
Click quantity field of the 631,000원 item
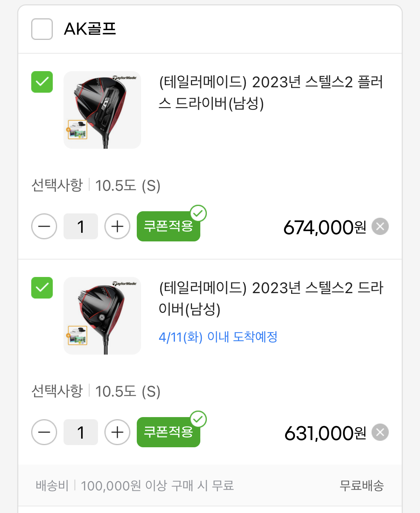(81, 432)
